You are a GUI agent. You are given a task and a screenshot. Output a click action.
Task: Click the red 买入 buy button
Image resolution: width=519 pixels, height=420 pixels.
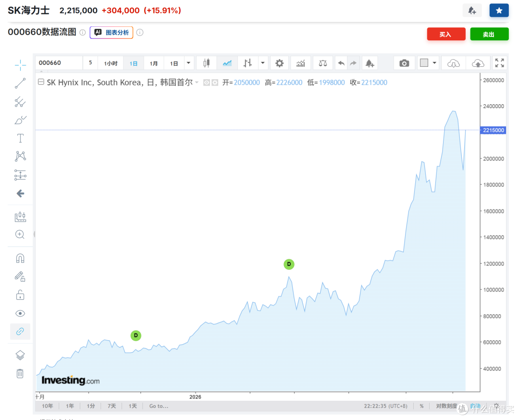(x=446, y=34)
